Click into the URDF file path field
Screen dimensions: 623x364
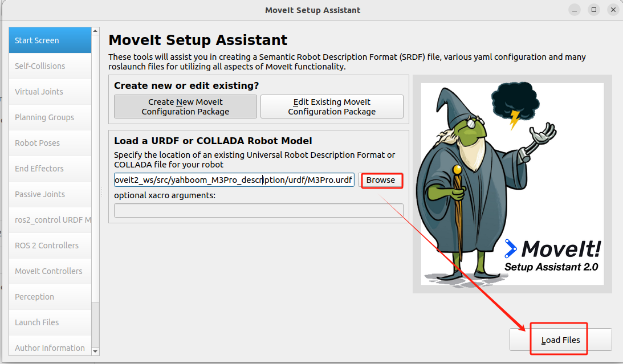pos(234,180)
